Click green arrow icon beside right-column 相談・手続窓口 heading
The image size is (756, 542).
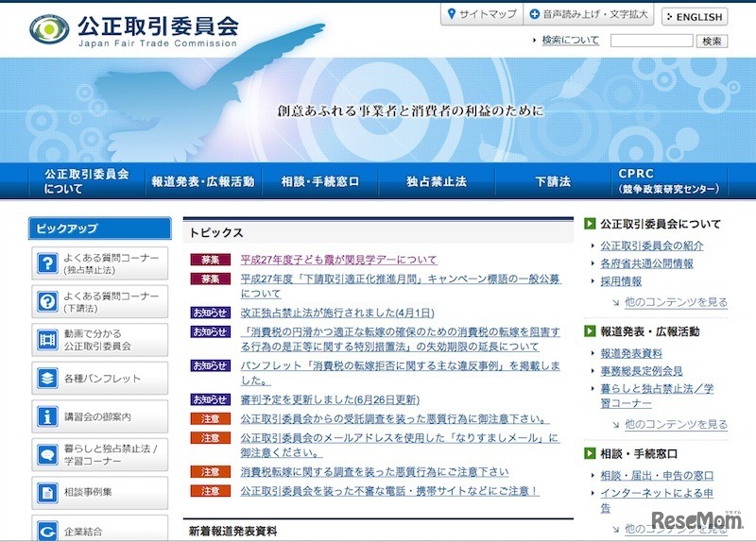(590, 453)
